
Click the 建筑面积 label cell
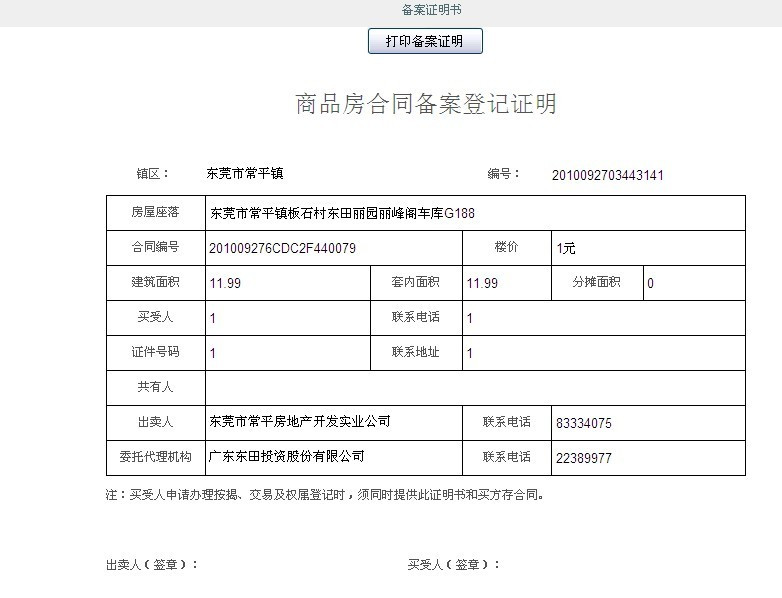[x=156, y=282]
